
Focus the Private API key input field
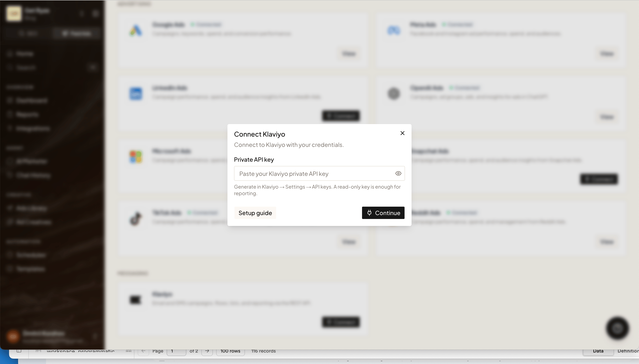(319, 174)
